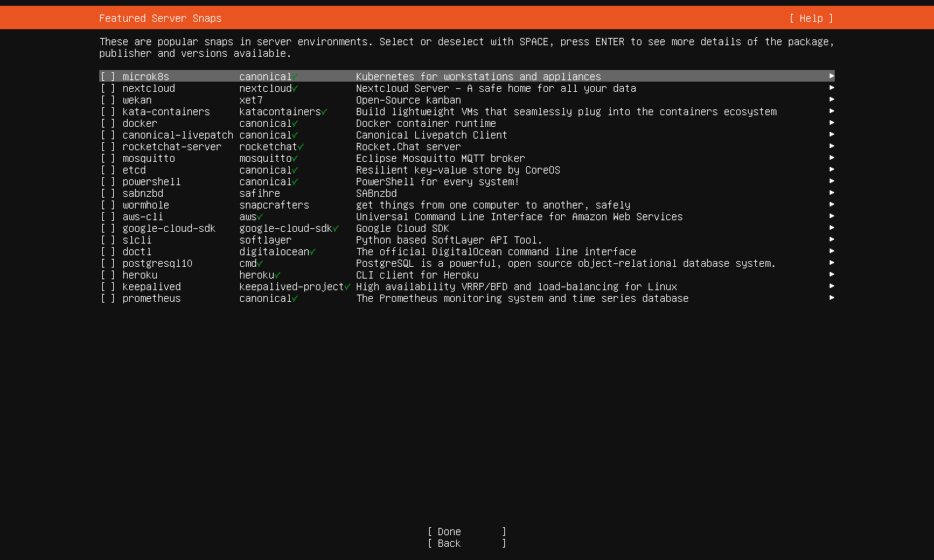
Task: Click verified checkmark beside heroku publisher
Action: coord(277,275)
